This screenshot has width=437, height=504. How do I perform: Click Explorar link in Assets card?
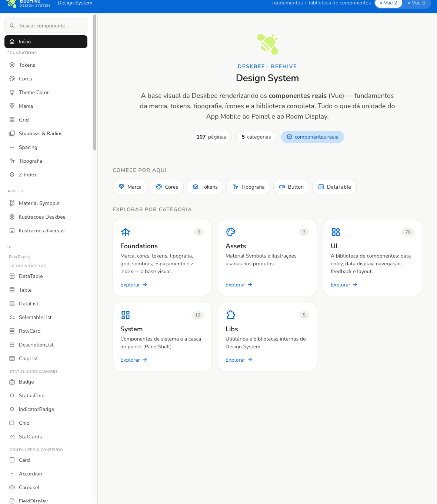coord(239,285)
